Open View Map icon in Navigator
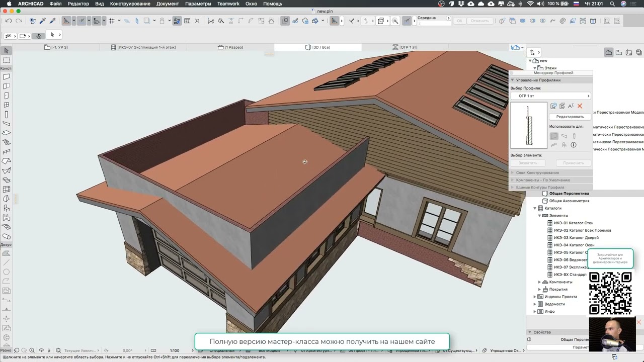The height and width of the screenshot is (362, 644). coord(619,52)
